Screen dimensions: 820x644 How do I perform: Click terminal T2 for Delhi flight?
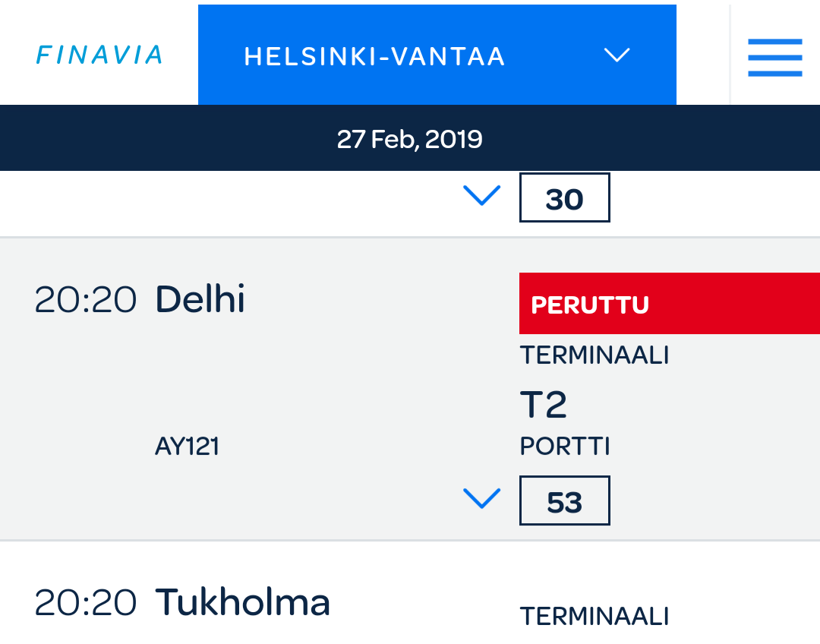point(543,404)
